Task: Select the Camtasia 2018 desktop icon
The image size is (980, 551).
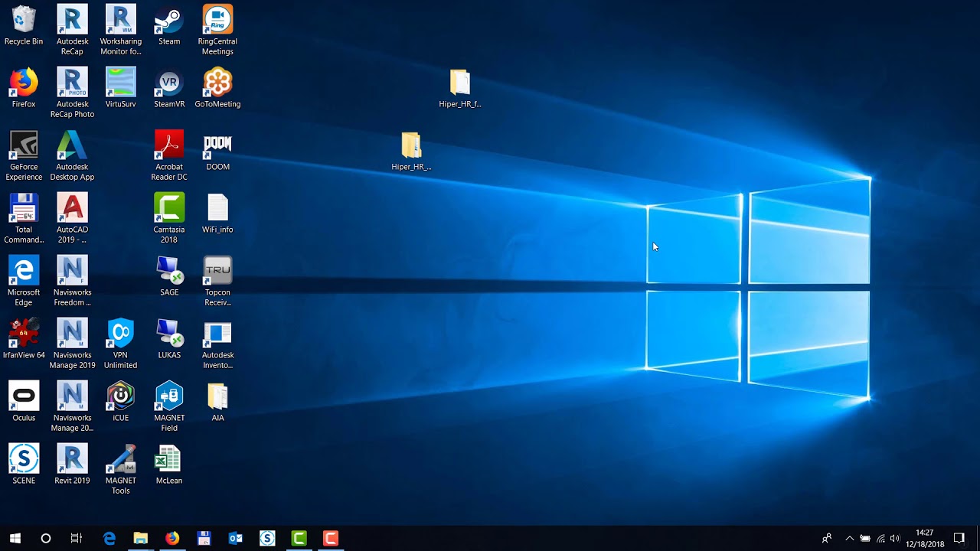Action: point(169,218)
